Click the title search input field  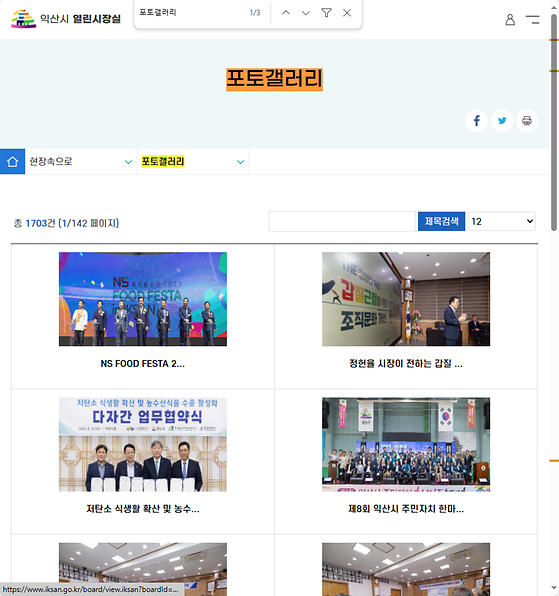(342, 221)
